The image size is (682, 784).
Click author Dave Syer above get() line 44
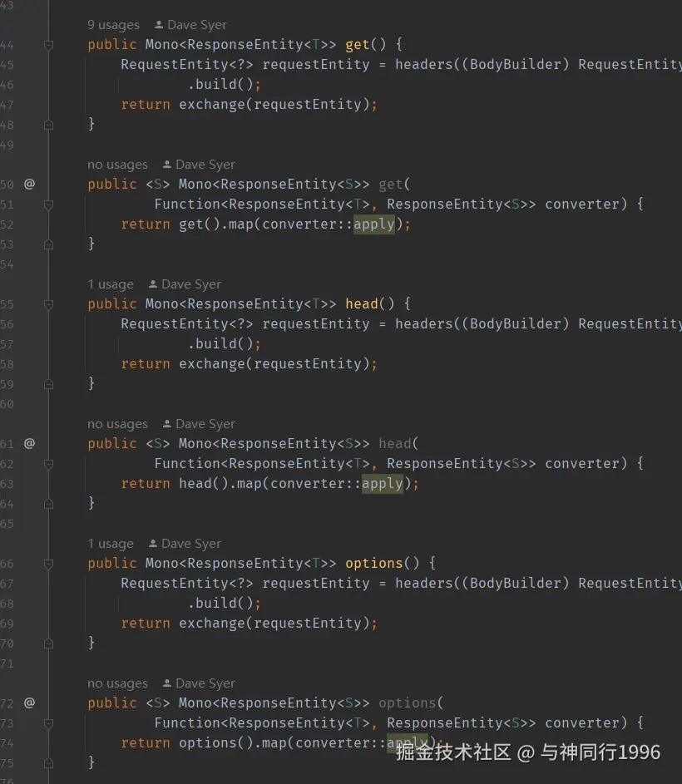(190, 25)
